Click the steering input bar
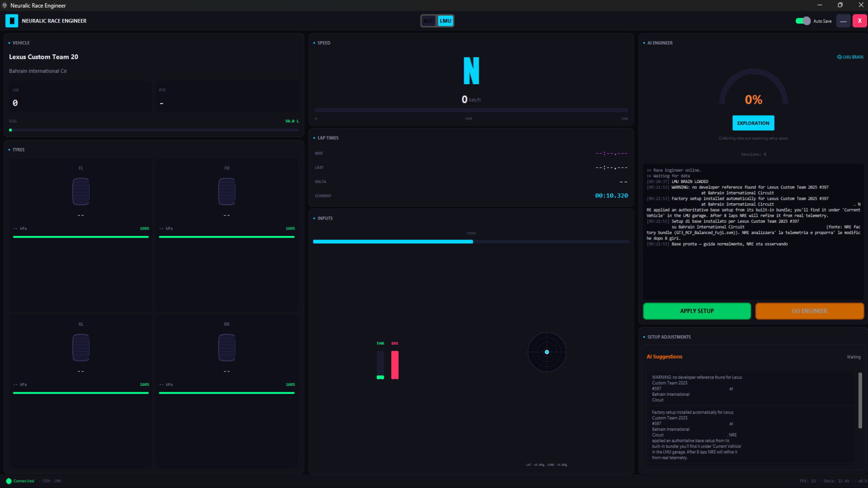Screen dimensions: 868x488 pos(471,242)
